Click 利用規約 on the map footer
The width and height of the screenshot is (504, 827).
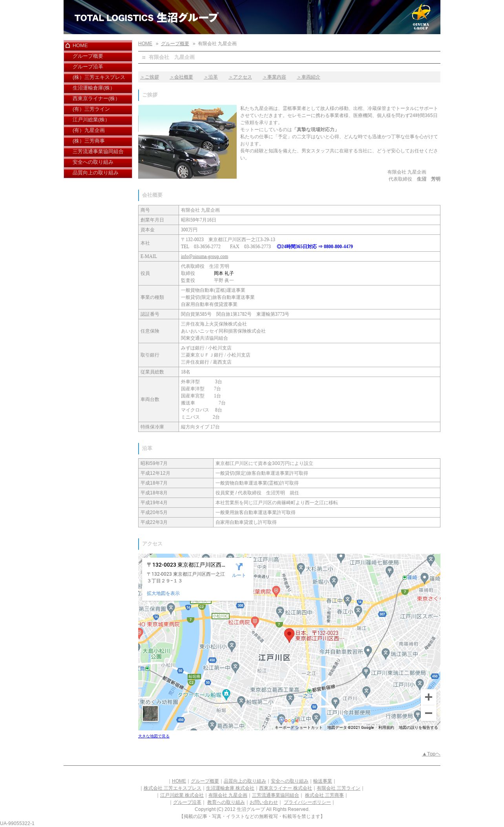(386, 728)
